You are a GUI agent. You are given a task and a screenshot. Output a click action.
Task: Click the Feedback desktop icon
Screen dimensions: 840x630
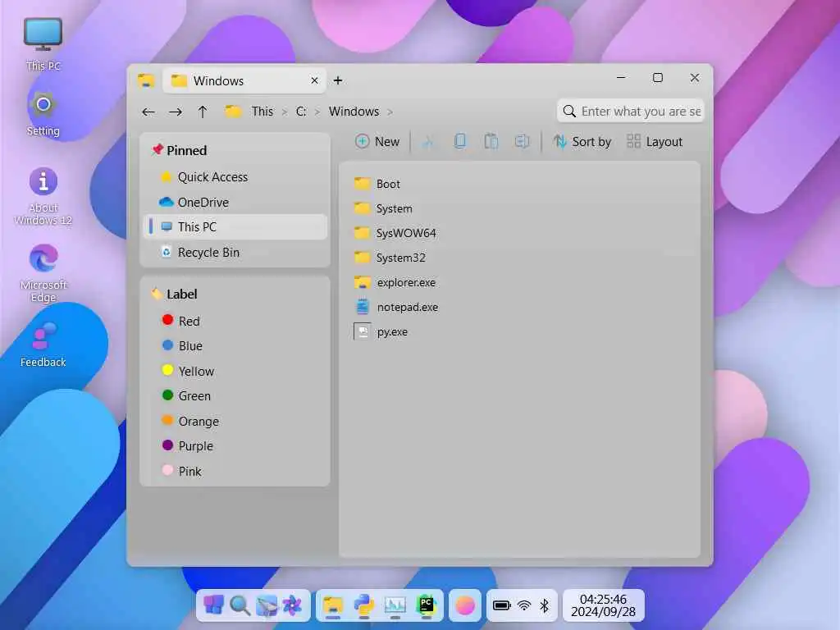pos(43,345)
